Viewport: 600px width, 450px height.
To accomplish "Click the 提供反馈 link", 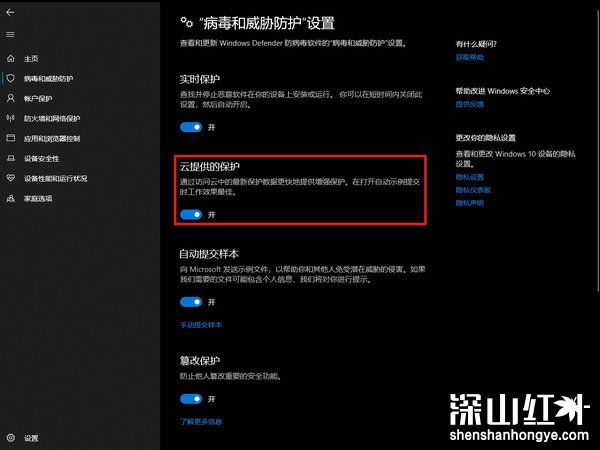I will [x=470, y=104].
